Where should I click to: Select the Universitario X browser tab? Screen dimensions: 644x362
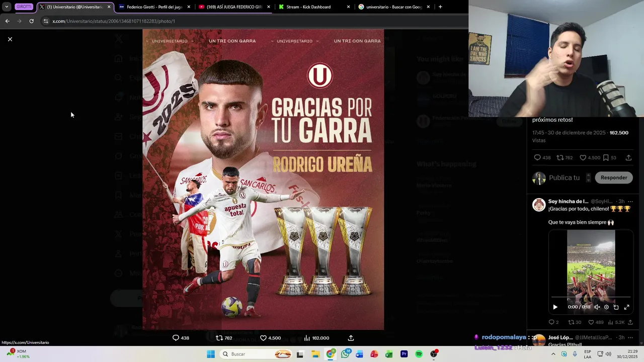pyautogui.click(x=75, y=7)
